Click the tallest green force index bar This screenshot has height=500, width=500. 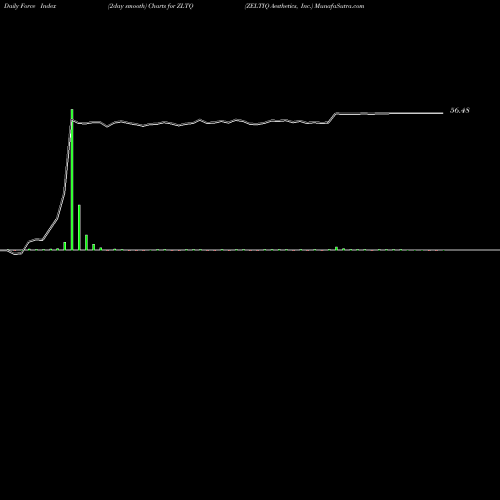coord(72,179)
